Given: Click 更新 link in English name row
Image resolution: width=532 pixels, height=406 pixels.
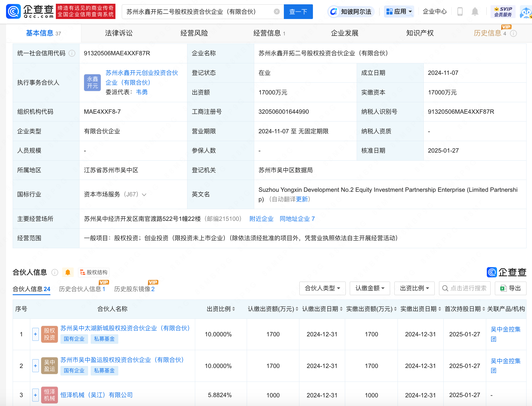Looking at the screenshot, I should (x=302, y=199).
